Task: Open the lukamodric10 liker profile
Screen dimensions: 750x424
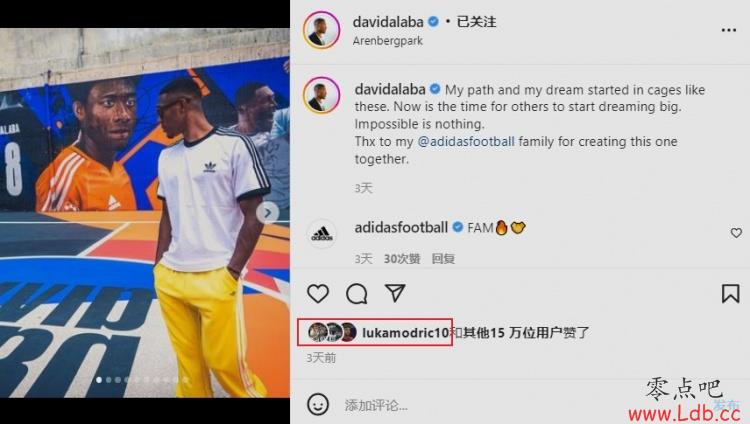Action: coord(405,333)
